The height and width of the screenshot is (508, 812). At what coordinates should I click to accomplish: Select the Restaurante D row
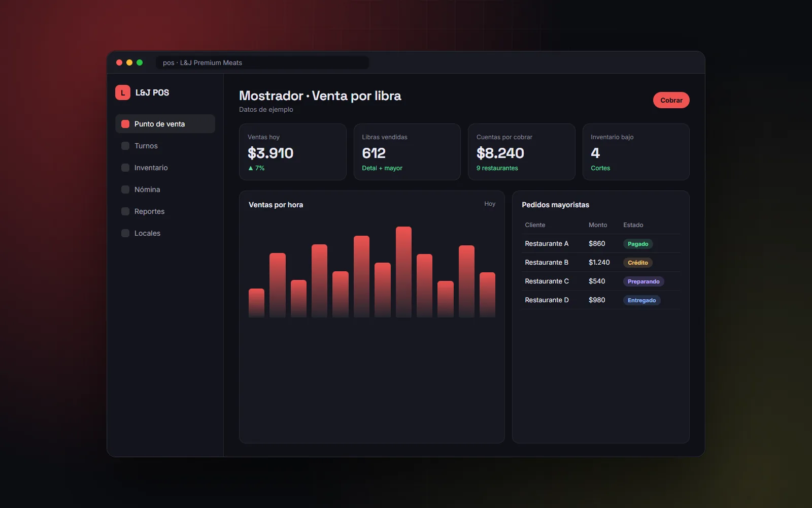601,300
